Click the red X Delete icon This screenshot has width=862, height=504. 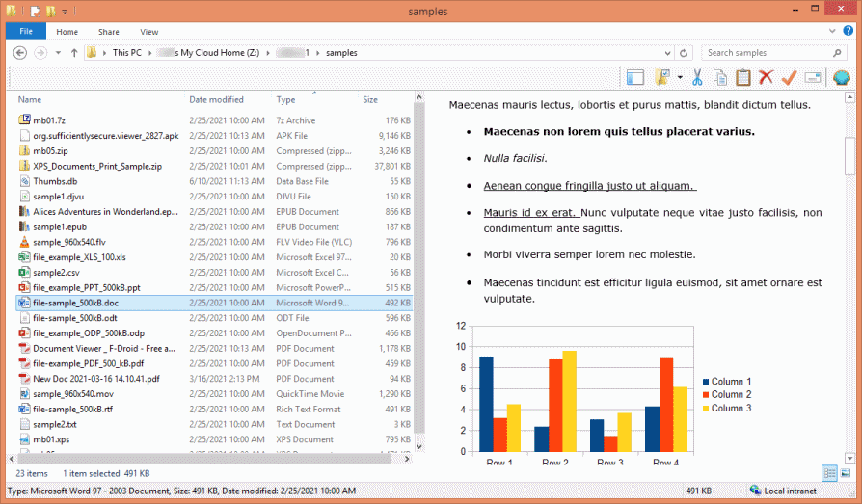click(767, 77)
